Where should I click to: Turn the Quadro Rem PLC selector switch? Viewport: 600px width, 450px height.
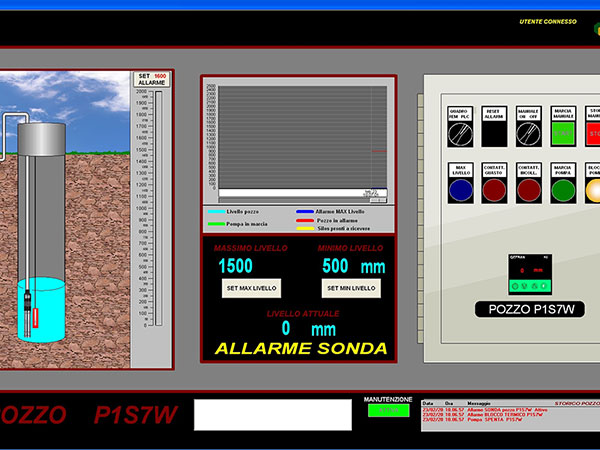[x=459, y=132]
